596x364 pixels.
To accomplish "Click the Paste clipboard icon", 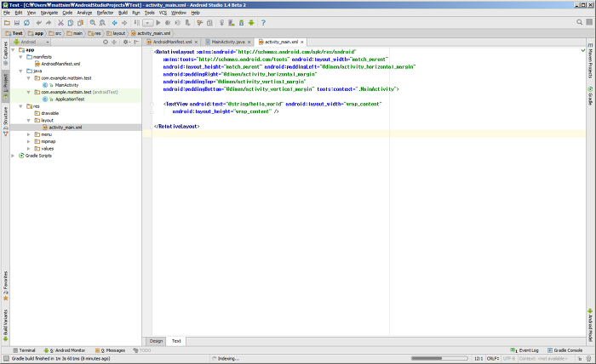I will (80, 23).
